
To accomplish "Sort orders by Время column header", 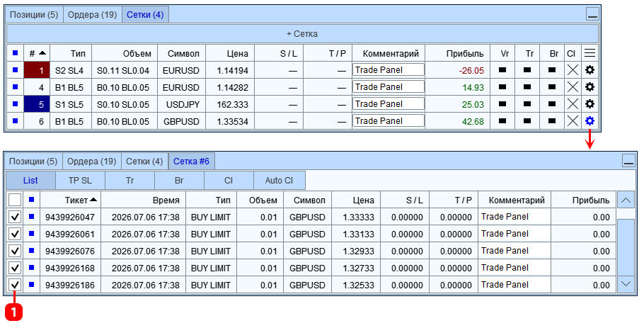I will coord(144,200).
